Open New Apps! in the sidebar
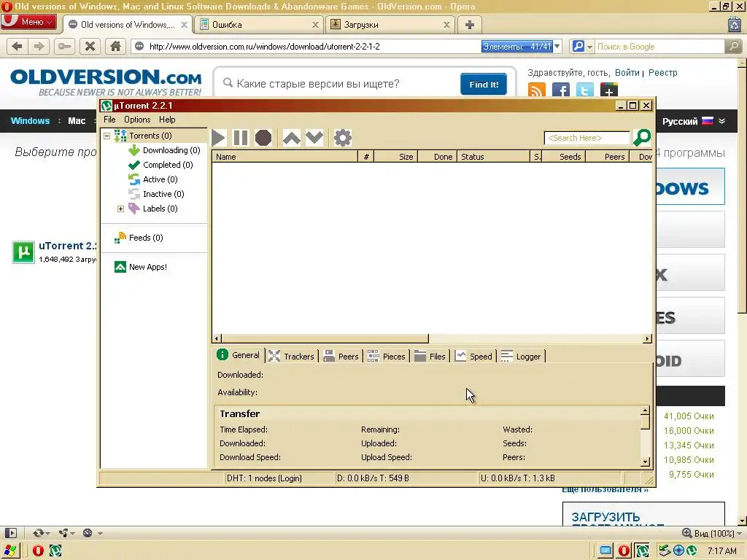Viewport: 747px width, 560px height. 141,267
